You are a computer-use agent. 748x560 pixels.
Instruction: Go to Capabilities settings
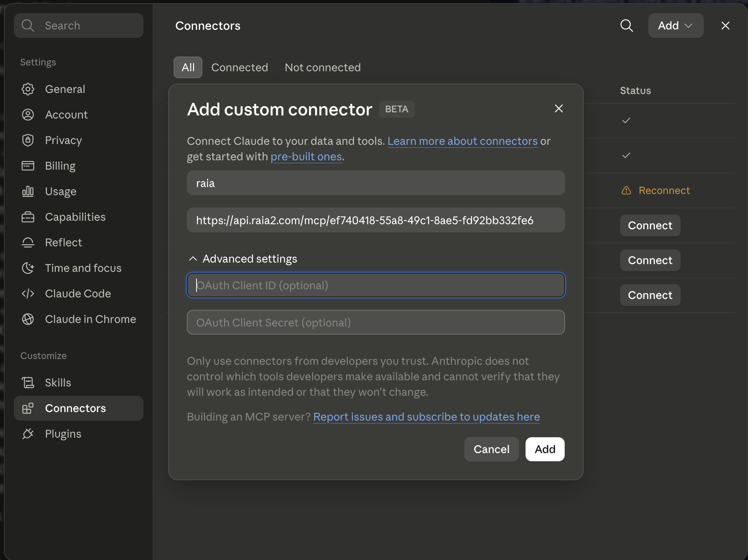coord(79,217)
